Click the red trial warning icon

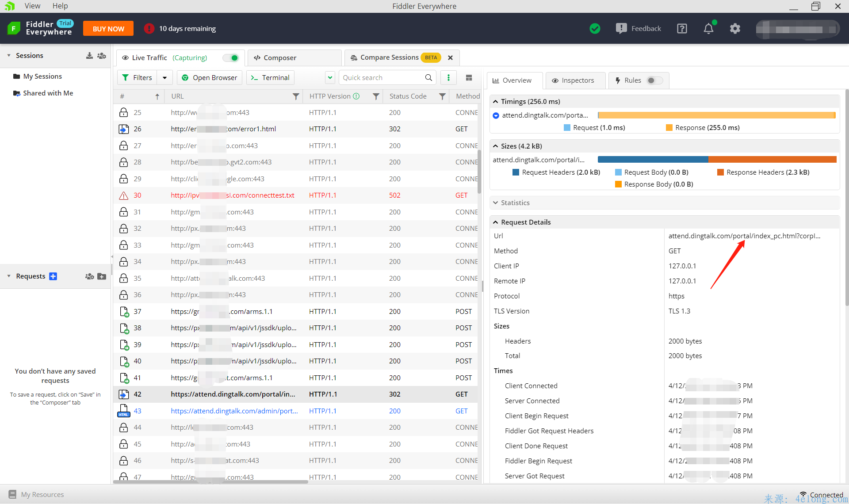pyautogui.click(x=149, y=29)
